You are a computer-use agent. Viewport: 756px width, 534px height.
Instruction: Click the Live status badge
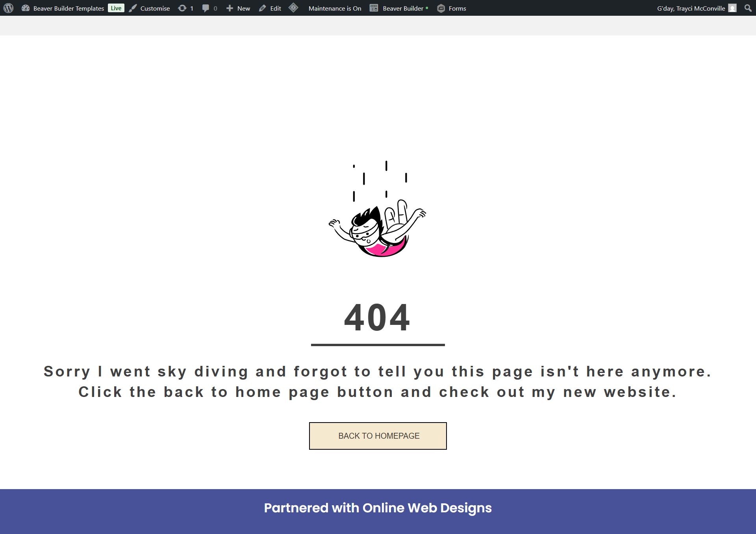(116, 8)
